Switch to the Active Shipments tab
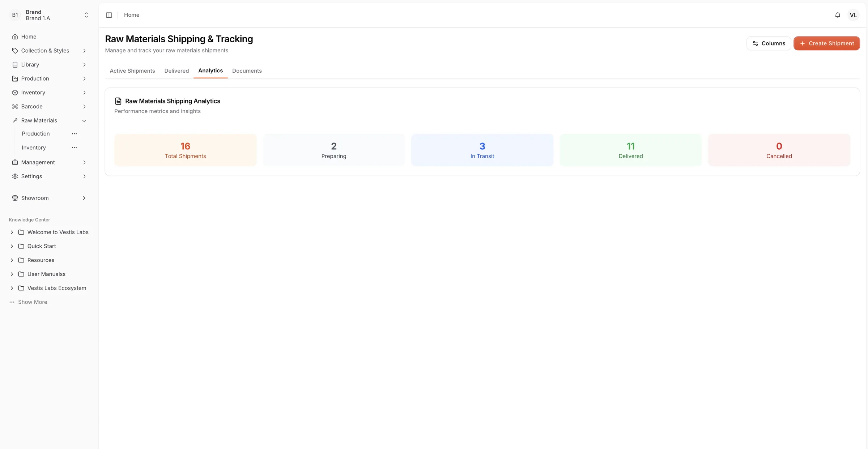Screen dimensions: 868x449 pos(132,71)
